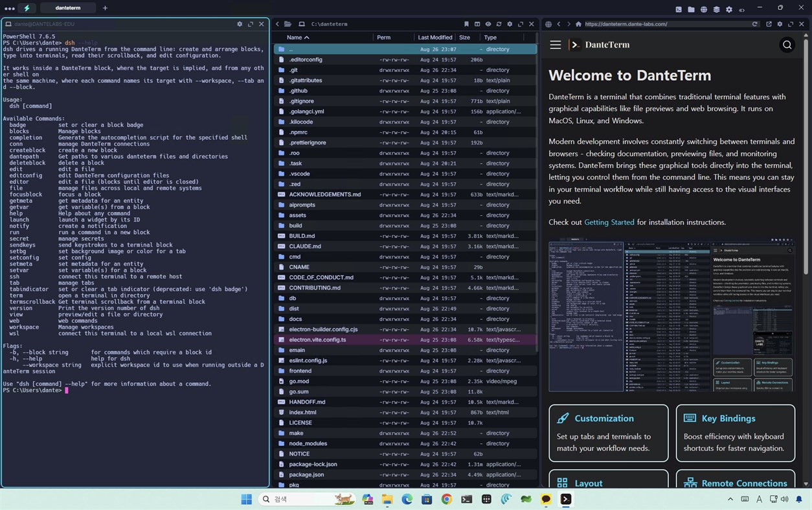Open the Remote Connections card
Viewport: 812px width, 510px height.
[x=736, y=479]
